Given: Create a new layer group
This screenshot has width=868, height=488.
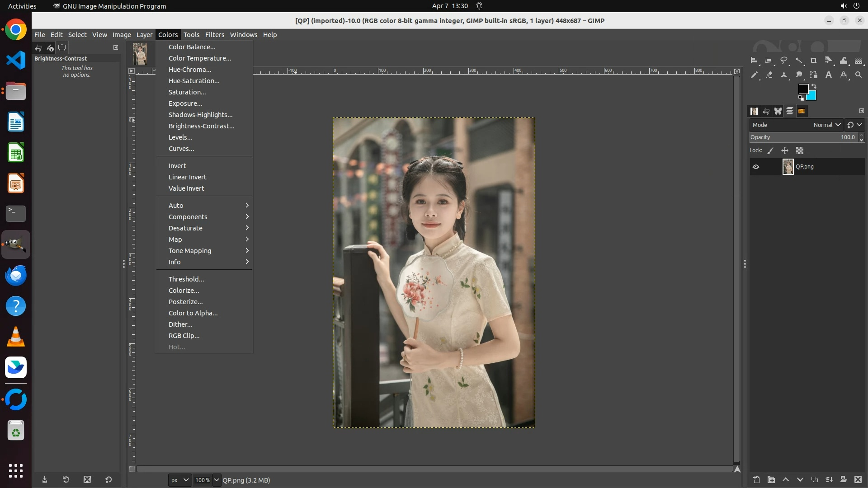Looking at the screenshot, I should coord(771,479).
